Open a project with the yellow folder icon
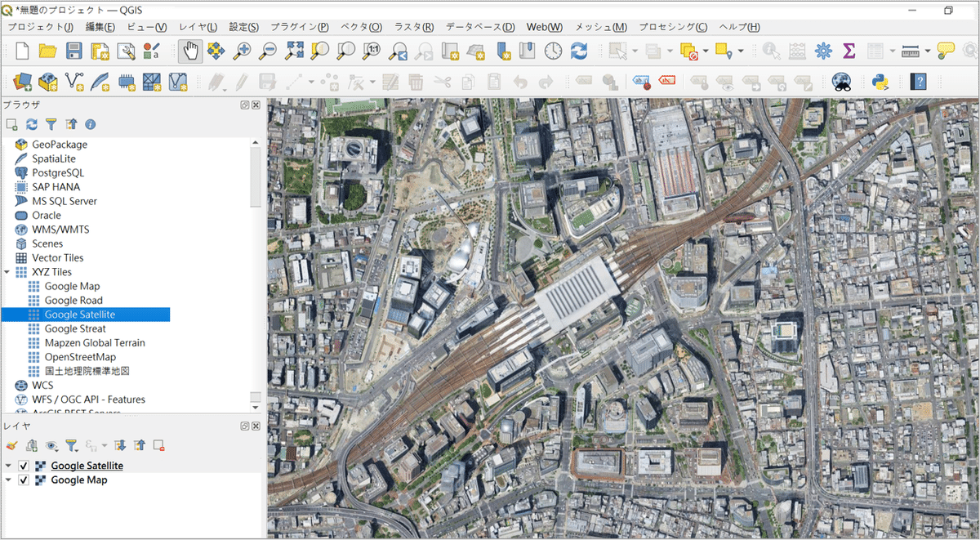The width and height of the screenshot is (980, 540). (47, 51)
